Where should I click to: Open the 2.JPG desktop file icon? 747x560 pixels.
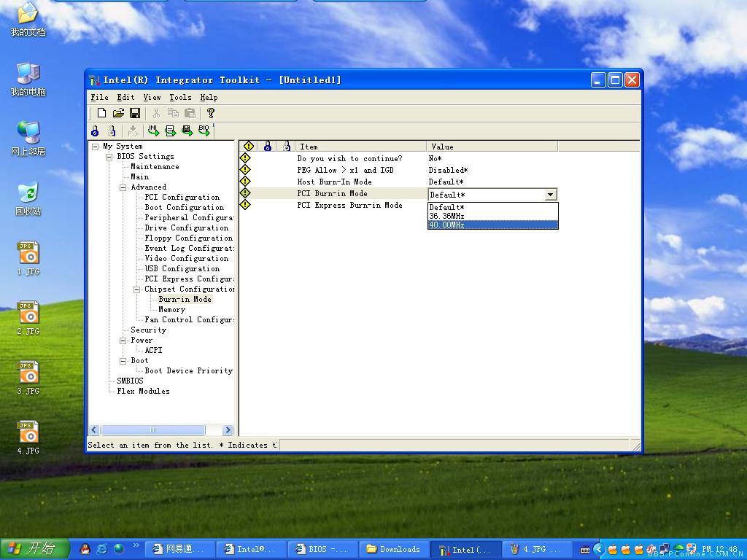[28, 318]
